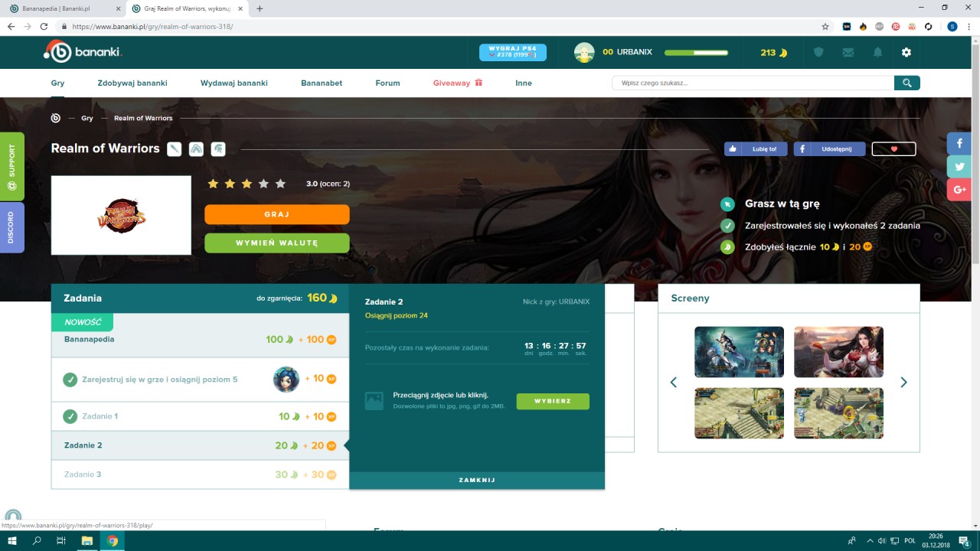980x551 pixels.
Task: Open the Giveaway section
Action: click(458, 83)
